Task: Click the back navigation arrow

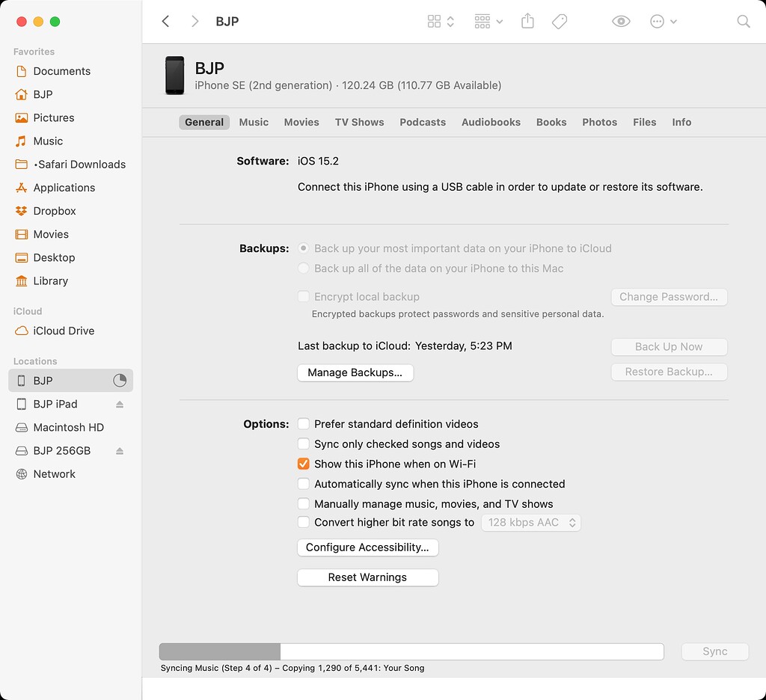Action: point(165,22)
